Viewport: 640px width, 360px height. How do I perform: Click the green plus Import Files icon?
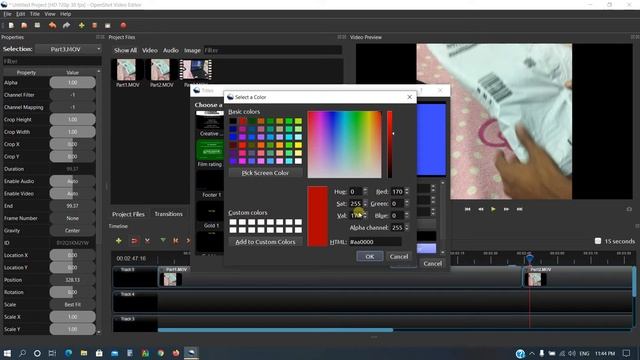pyautogui.click(x=82, y=25)
